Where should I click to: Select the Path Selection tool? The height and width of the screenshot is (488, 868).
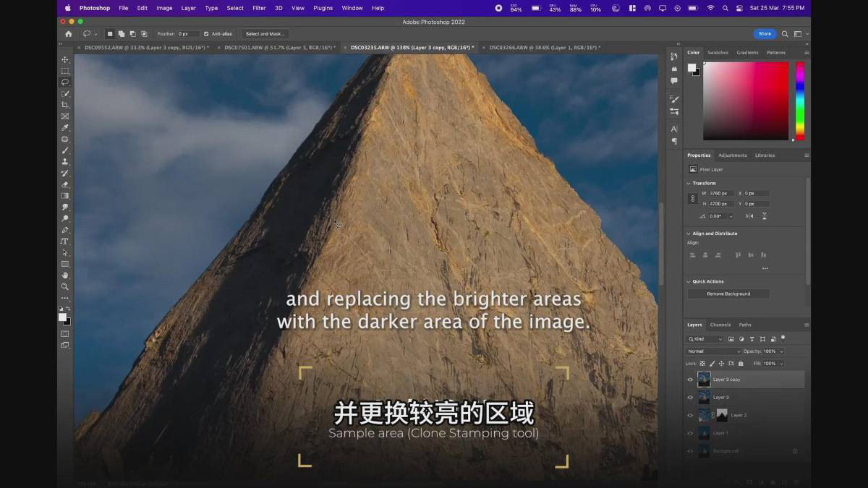click(65, 252)
